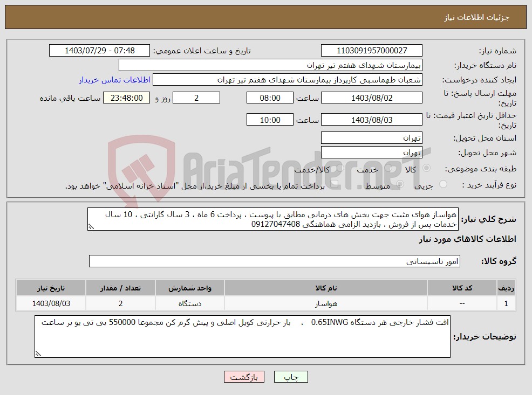Viewport: 532px width, 395px height.
Task: Click buyer organization name field بیمارستان شهدای هفتم تیر
Action: 270,65
